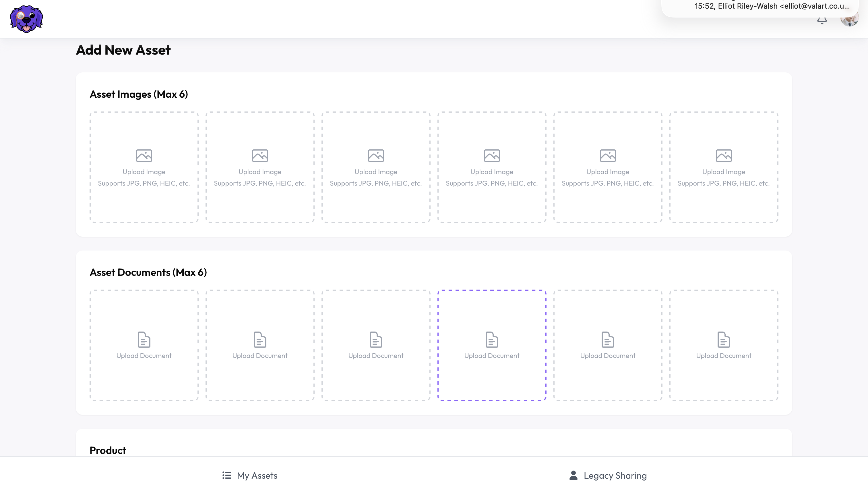Click the Legacy Sharing person icon
Image resolution: width=868 pixels, height=493 pixels.
573,475
